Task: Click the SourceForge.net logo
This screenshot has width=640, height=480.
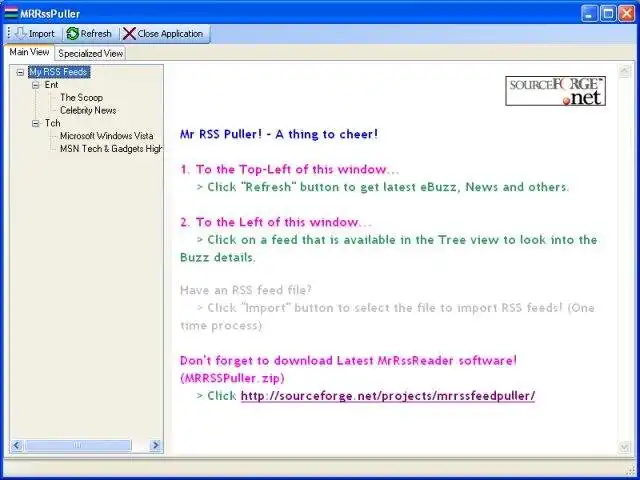Action: [x=555, y=91]
